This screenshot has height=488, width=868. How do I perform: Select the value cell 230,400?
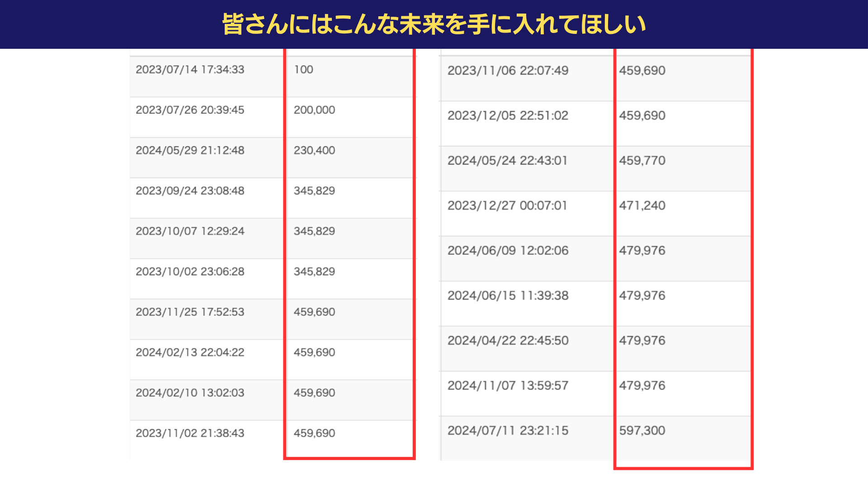[315, 150]
